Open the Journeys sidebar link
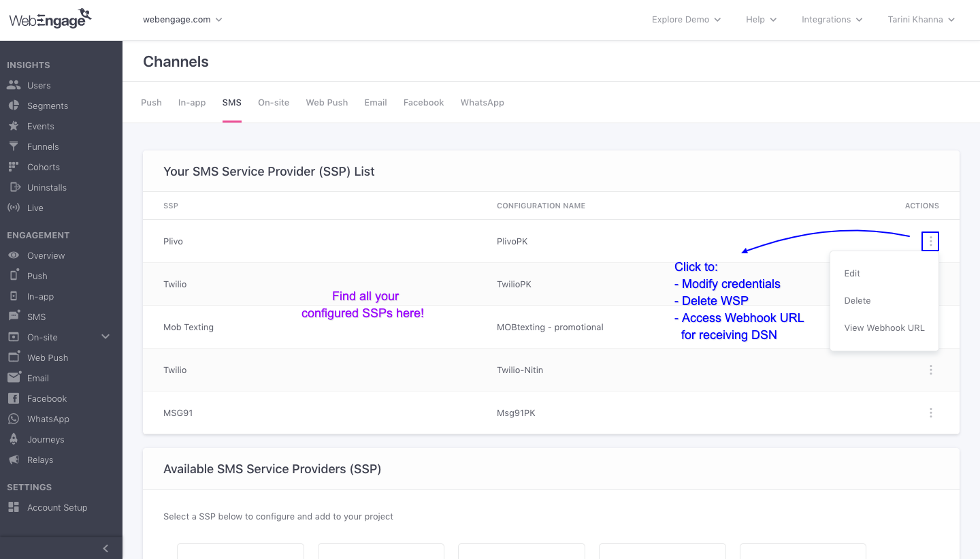 pos(46,439)
